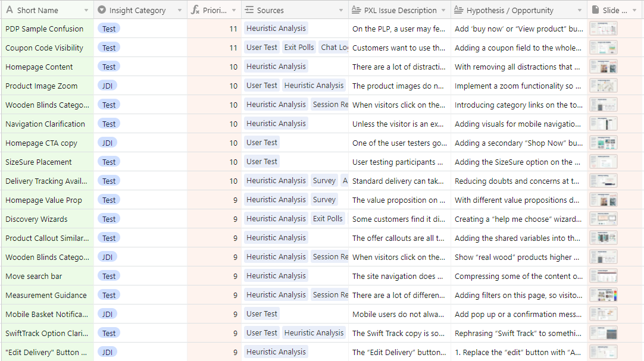Click the Slide column attachment file icon

pyautogui.click(x=595, y=10)
